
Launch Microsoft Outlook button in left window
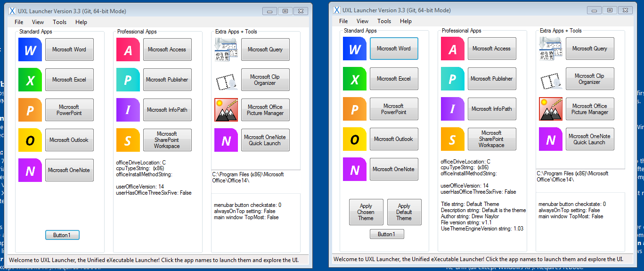69,140
